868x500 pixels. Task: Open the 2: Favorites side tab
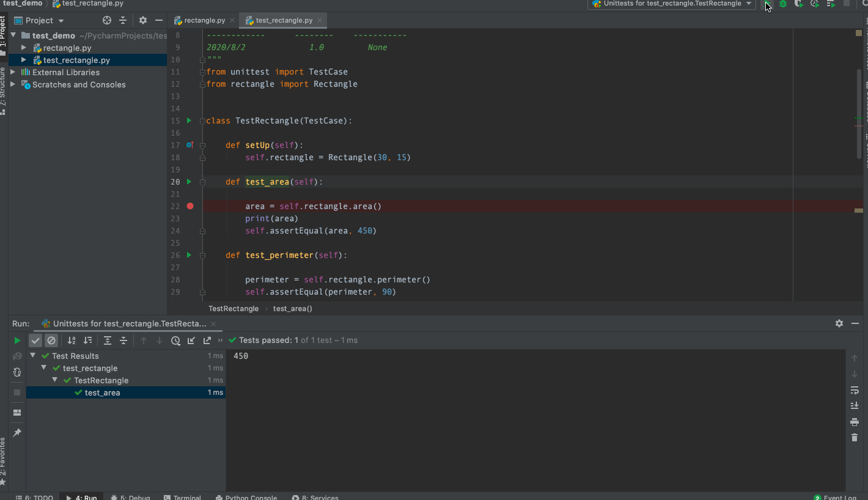point(4,461)
